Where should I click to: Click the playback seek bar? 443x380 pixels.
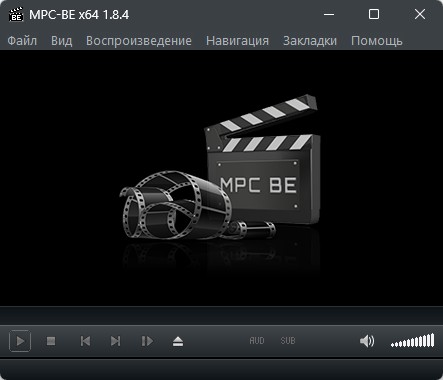coord(221,315)
